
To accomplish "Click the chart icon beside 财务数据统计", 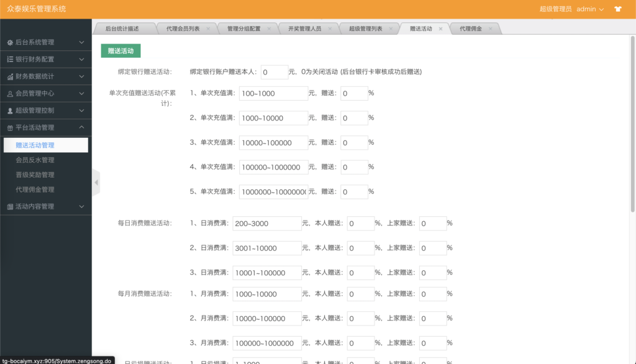I will click(10, 76).
